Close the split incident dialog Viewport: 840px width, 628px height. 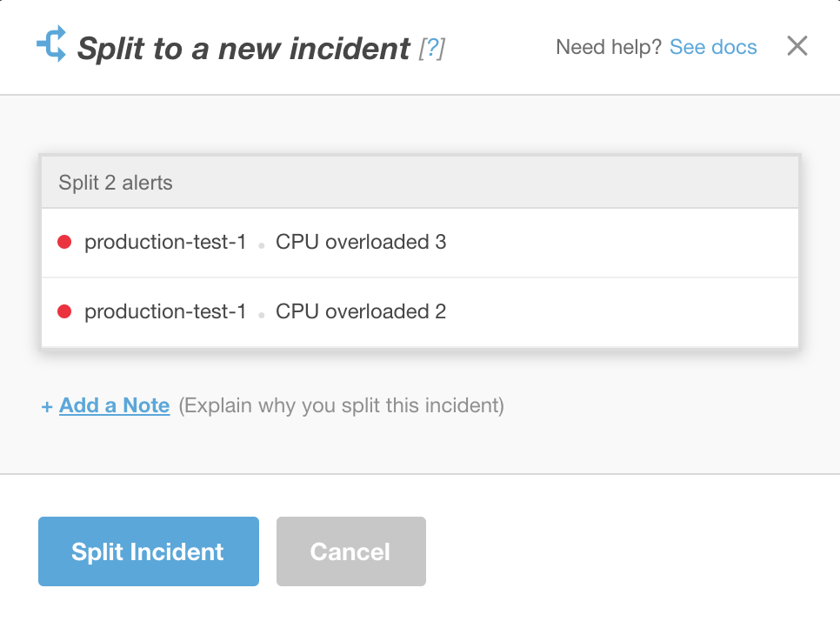pyautogui.click(x=797, y=46)
